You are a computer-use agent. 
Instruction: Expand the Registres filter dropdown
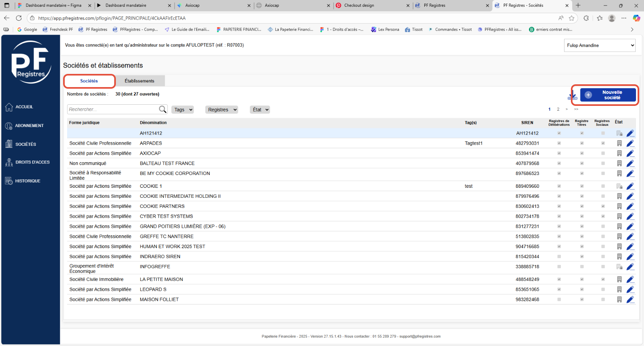click(x=222, y=109)
